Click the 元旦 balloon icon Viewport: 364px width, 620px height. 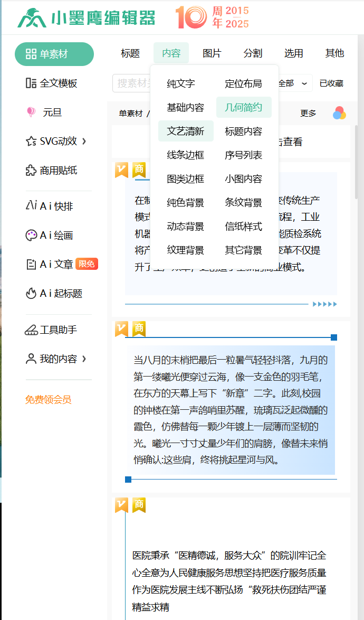tap(31, 112)
